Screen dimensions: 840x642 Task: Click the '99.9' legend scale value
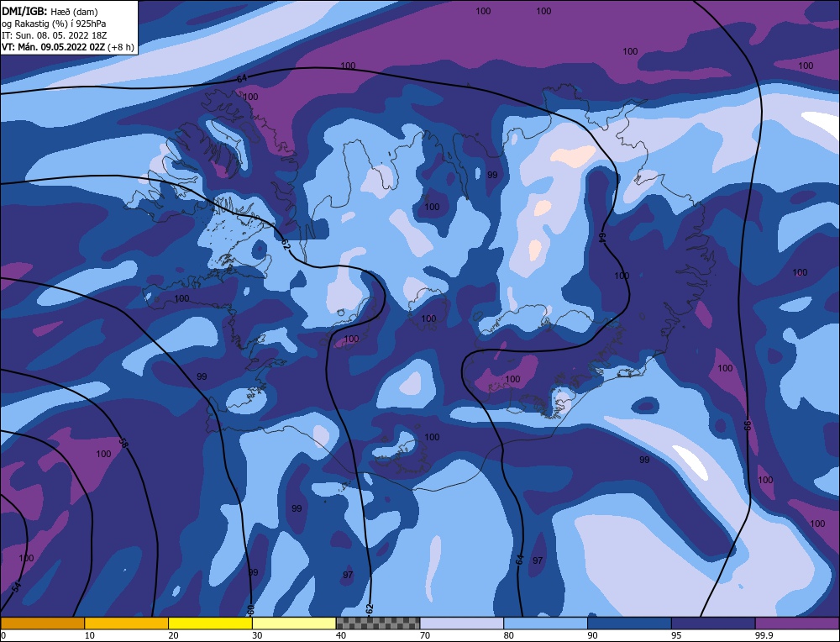tap(762, 635)
